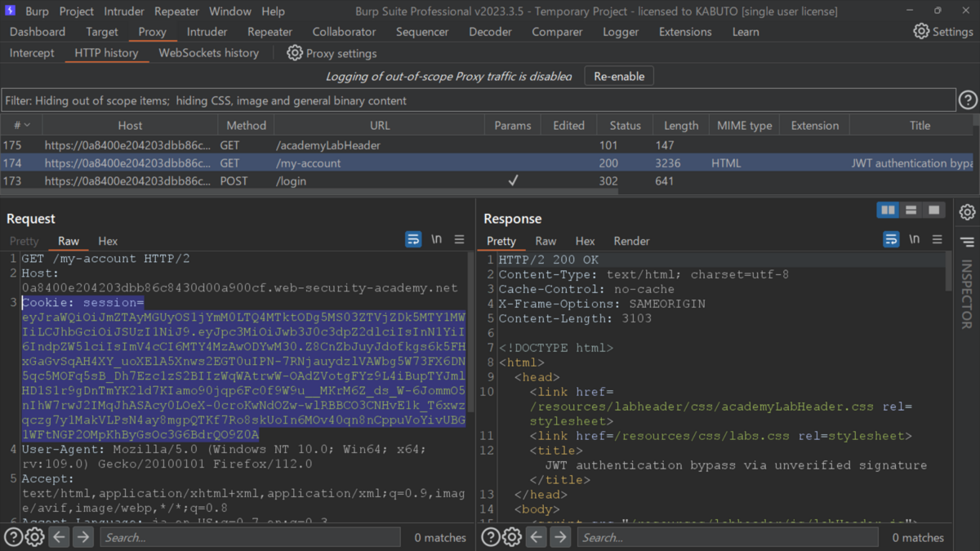The height and width of the screenshot is (551, 980).
Task: Open Request search settings gear
Action: [x=34, y=537]
